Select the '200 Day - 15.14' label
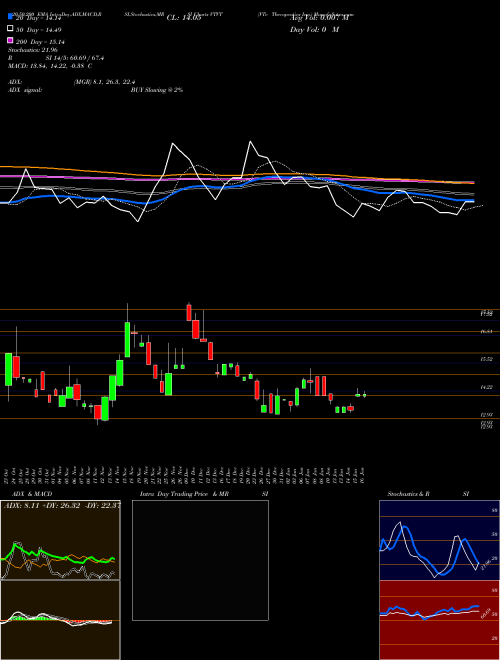The image size is (500, 660). pyautogui.click(x=40, y=42)
